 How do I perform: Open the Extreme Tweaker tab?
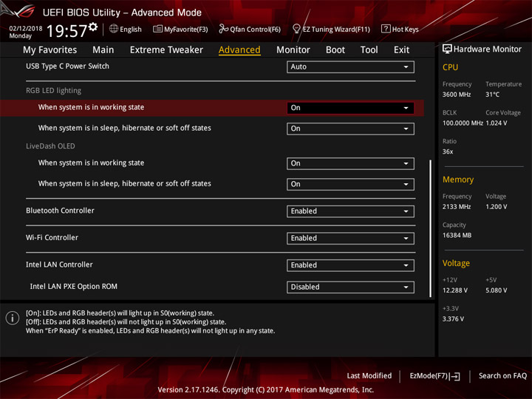[x=166, y=50]
